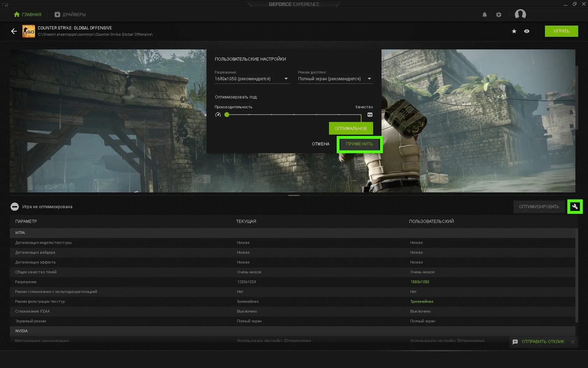588x368 pixels.
Task: Click the quality icon at slider end
Action: [370, 115]
